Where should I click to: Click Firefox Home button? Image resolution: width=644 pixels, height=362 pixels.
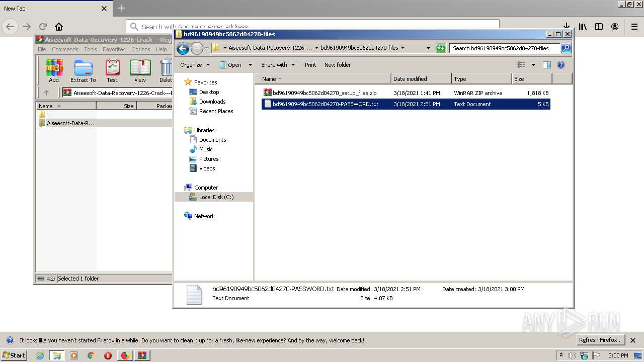59,27
